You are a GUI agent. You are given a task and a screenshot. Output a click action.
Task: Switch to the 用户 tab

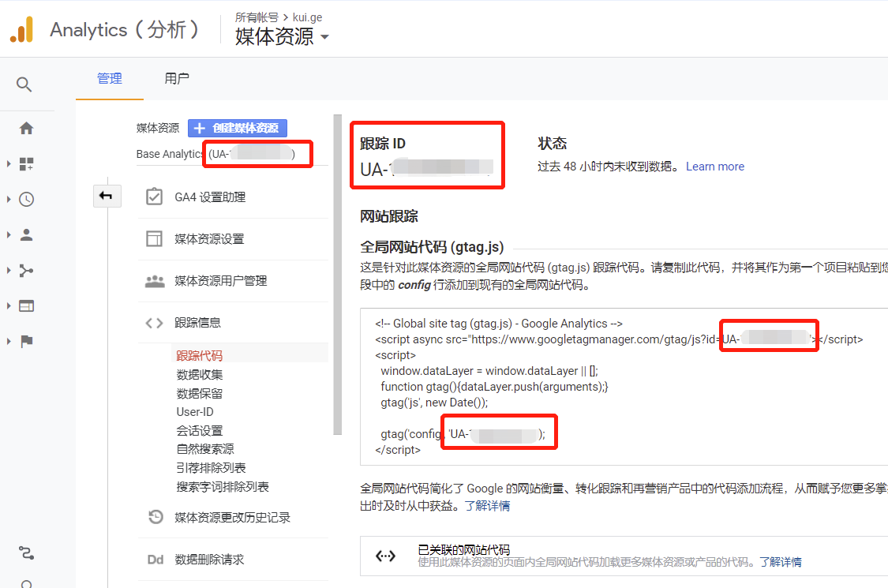177,78
